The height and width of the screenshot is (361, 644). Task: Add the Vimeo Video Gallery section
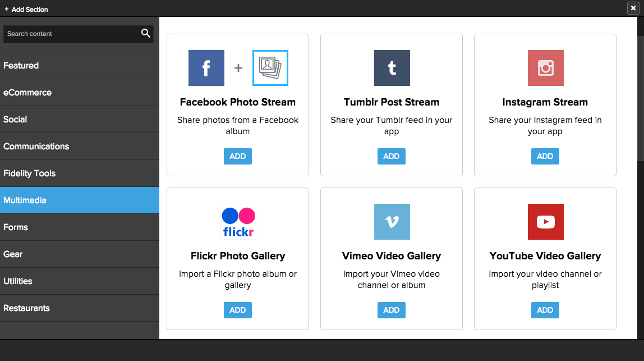[391, 310]
